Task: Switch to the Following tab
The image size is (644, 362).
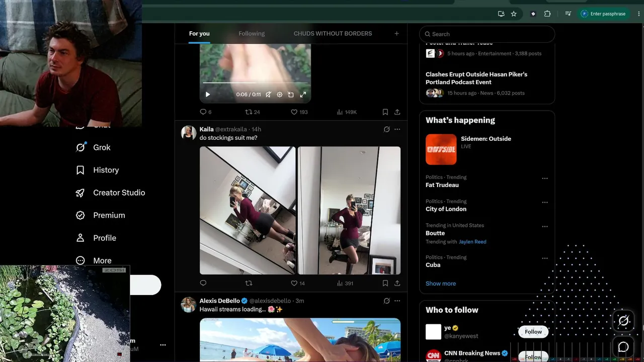Action: pyautogui.click(x=252, y=34)
